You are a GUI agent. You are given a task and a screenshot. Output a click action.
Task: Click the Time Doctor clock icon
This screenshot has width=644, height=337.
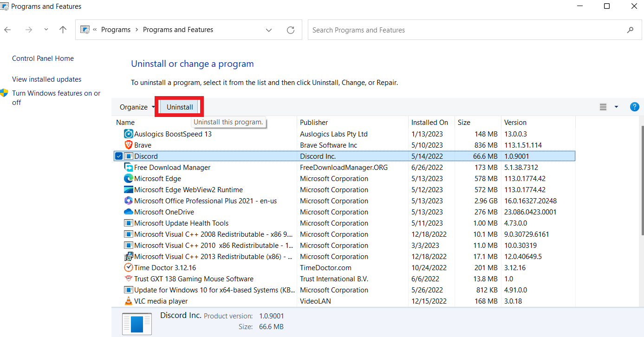point(129,267)
